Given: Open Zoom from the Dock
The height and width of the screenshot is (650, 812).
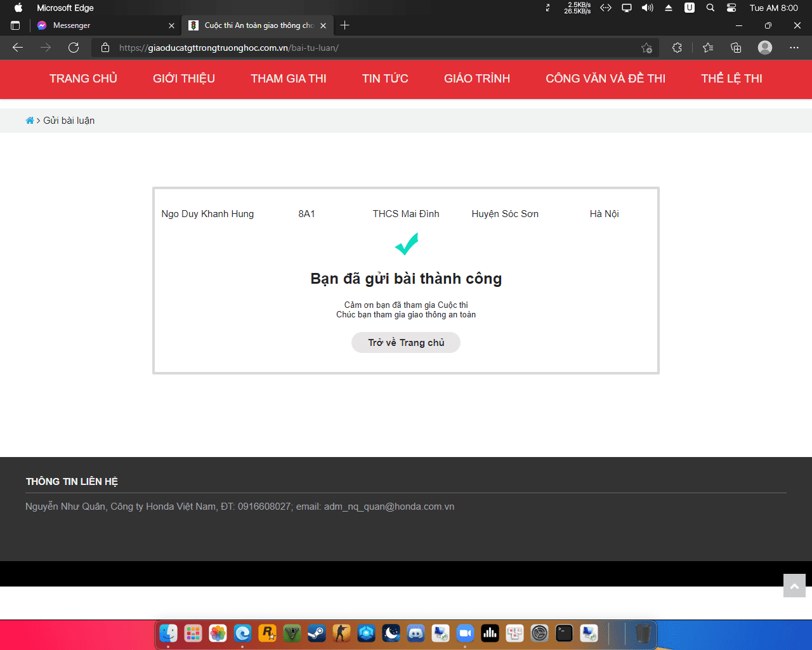Looking at the screenshot, I should 465,633.
